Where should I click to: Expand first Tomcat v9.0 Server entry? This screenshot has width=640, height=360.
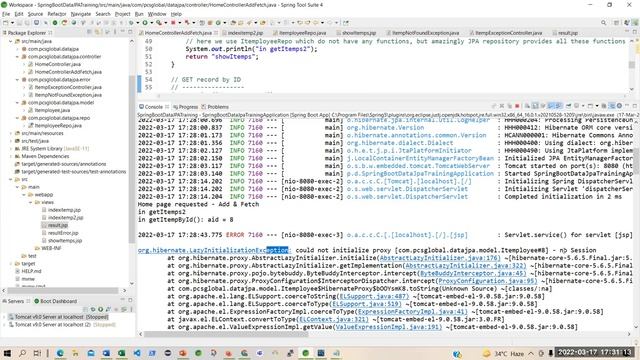click(4, 317)
